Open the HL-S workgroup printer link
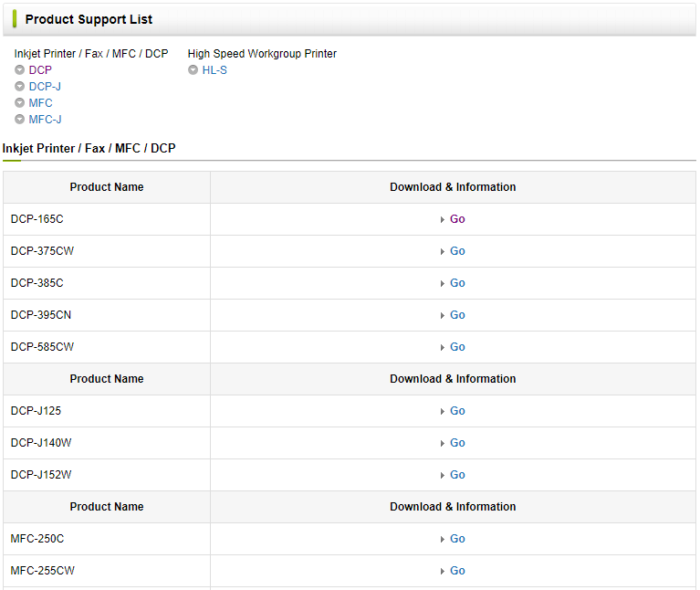 pyautogui.click(x=214, y=70)
